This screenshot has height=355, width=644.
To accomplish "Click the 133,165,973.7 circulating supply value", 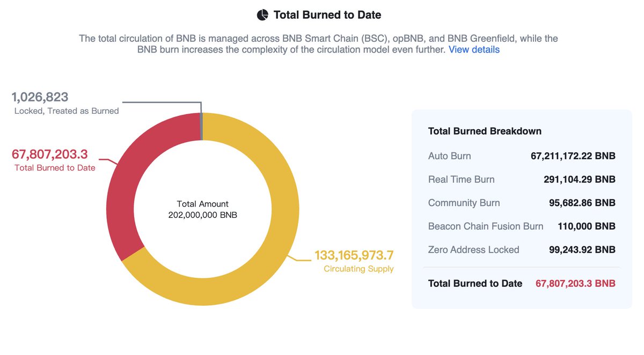I will pos(354,255).
